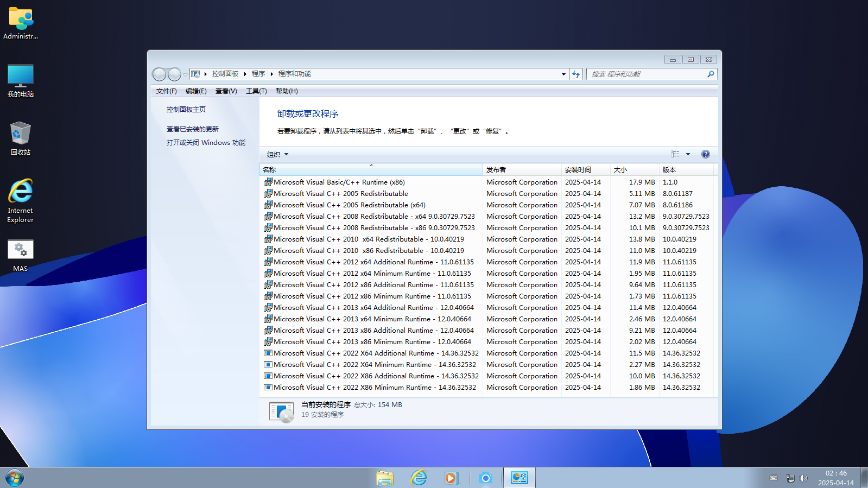Screen dimensions: 868x488
Task: Click the volume speaker tray icon
Action: [x=803, y=478]
